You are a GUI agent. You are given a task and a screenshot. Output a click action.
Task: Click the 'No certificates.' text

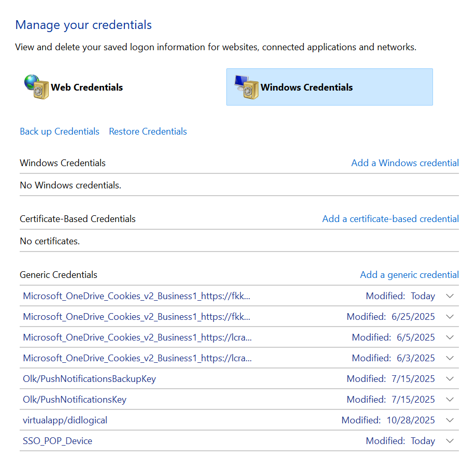point(50,241)
